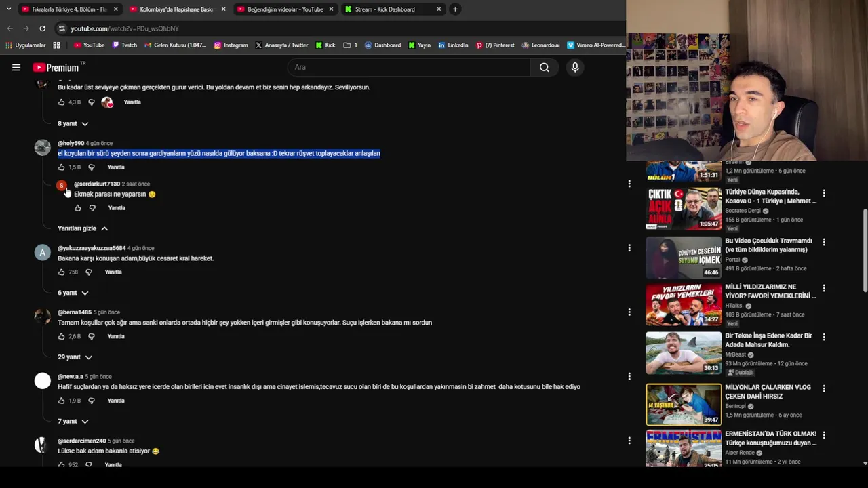Open Uygulamalar apps shortcut
Image resolution: width=868 pixels, height=488 pixels.
tap(26, 45)
